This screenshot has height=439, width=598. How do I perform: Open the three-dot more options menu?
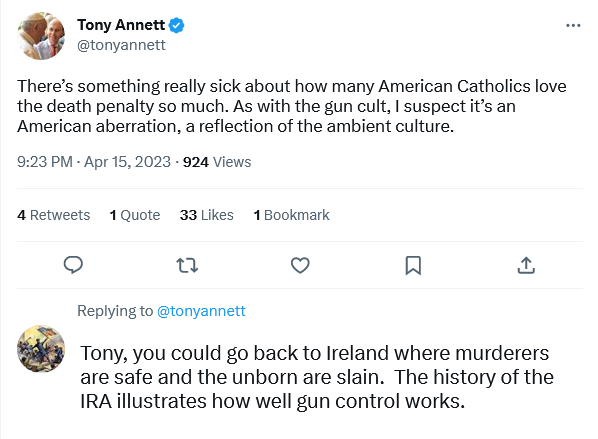pos(573,26)
